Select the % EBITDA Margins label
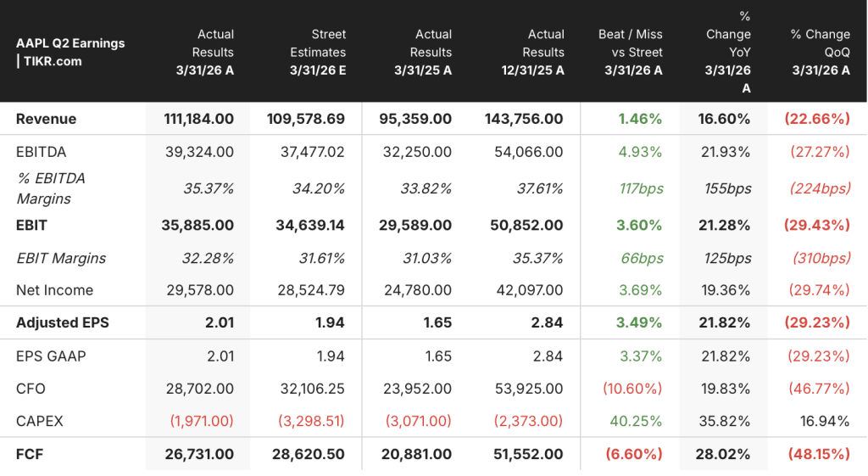This screenshot has height=476, width=868. click(51, 188)
